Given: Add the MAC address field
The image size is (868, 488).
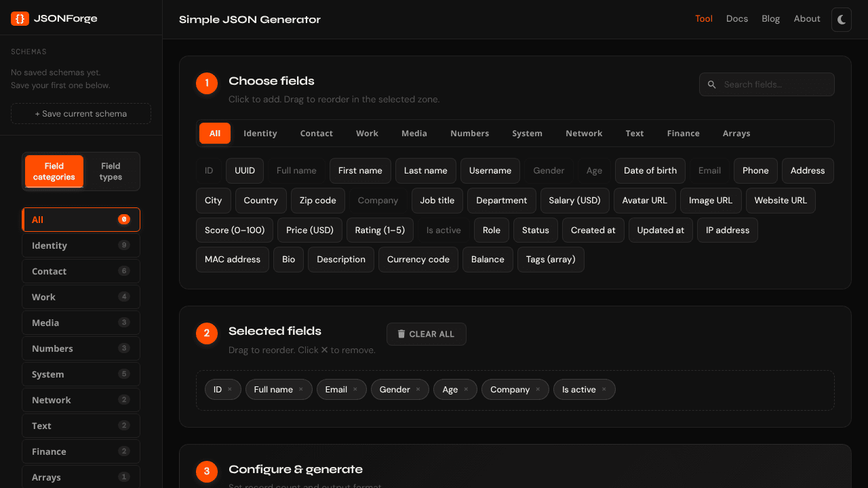Looking at the screenshot, I should 233,260.
